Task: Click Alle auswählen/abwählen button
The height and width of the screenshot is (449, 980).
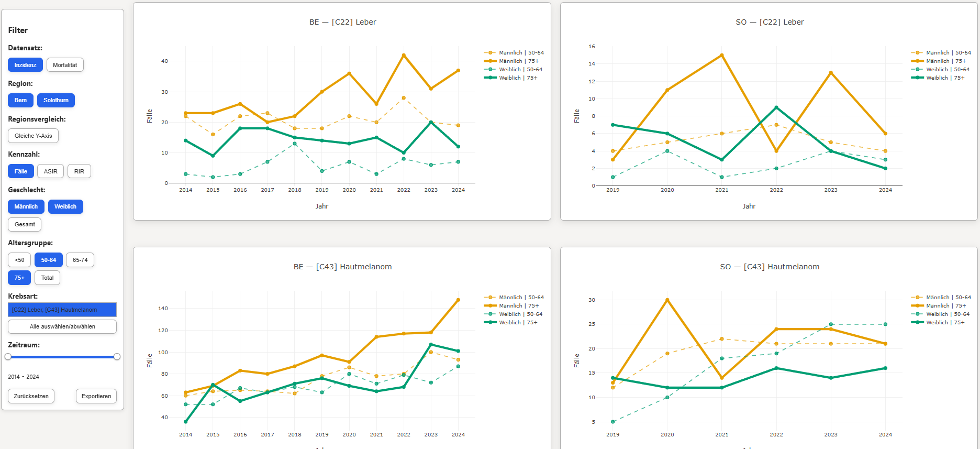Action: pos(62,326)
